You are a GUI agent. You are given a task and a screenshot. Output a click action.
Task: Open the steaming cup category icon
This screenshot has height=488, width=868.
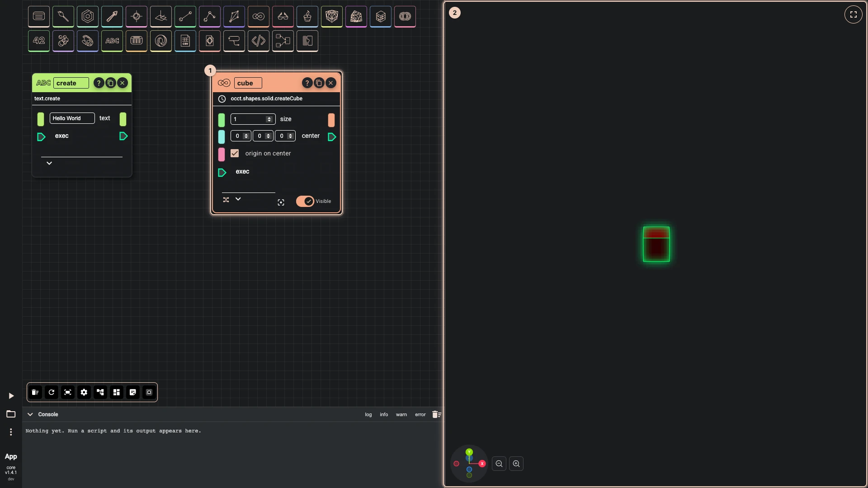[307, 17]
